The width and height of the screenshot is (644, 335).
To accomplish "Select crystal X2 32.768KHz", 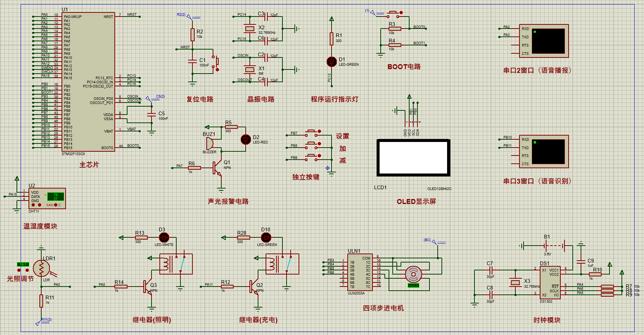I will pyautogui.click(x=250, y=29).
